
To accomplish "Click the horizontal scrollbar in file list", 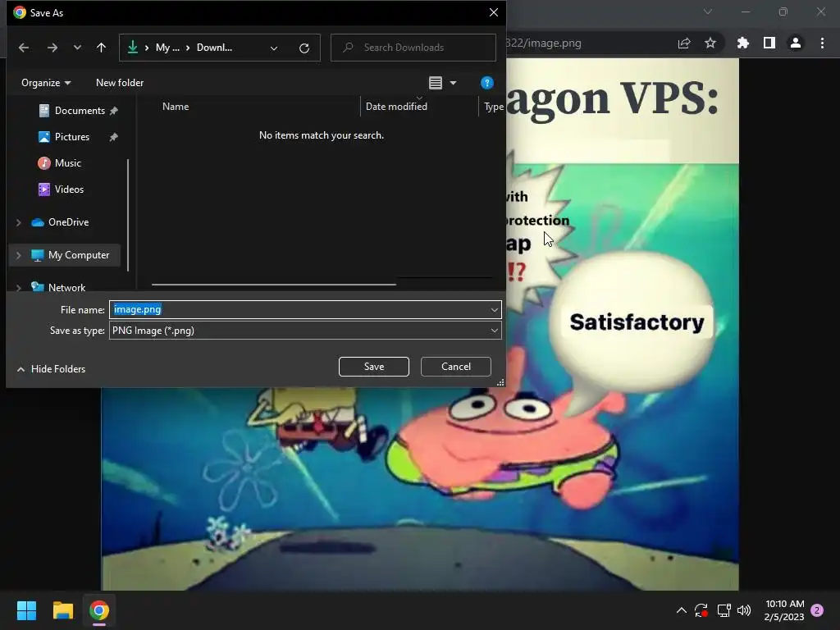I will (274, 285).
